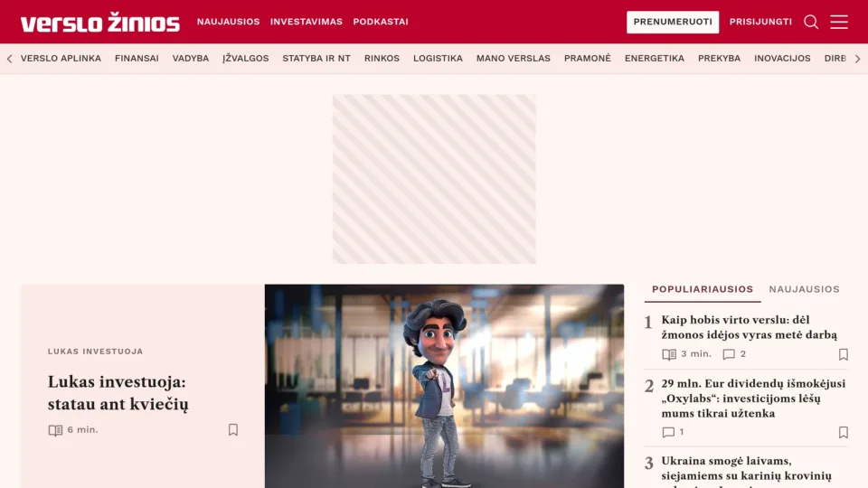Open the Finansai category

pos(137,58)
